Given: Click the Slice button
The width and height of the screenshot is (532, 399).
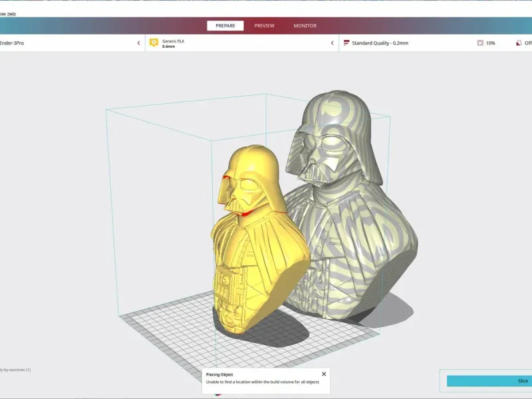Looking at the screenshot, I should [x=489, y=380].
